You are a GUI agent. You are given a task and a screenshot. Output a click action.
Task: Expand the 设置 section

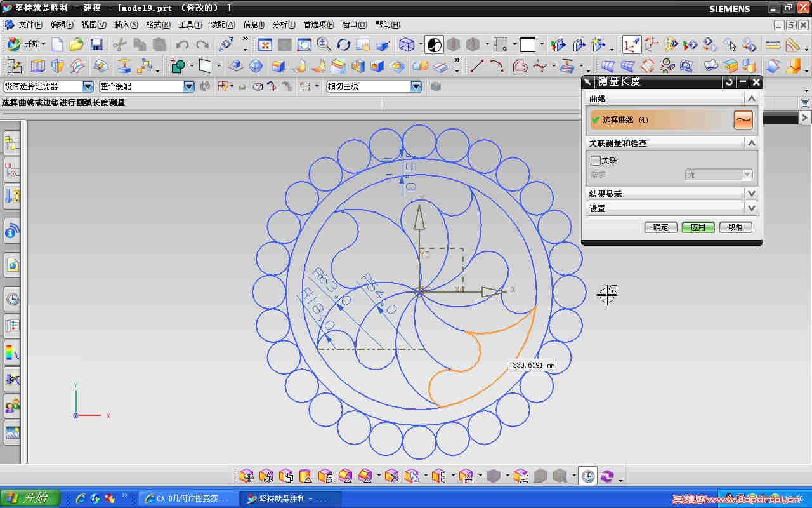coord(751,208)
